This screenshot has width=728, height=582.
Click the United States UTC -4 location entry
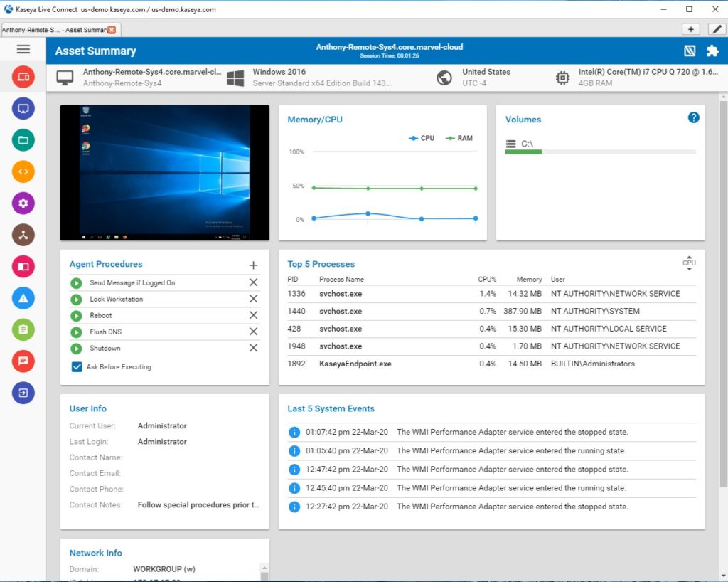(x=473, y=78)
